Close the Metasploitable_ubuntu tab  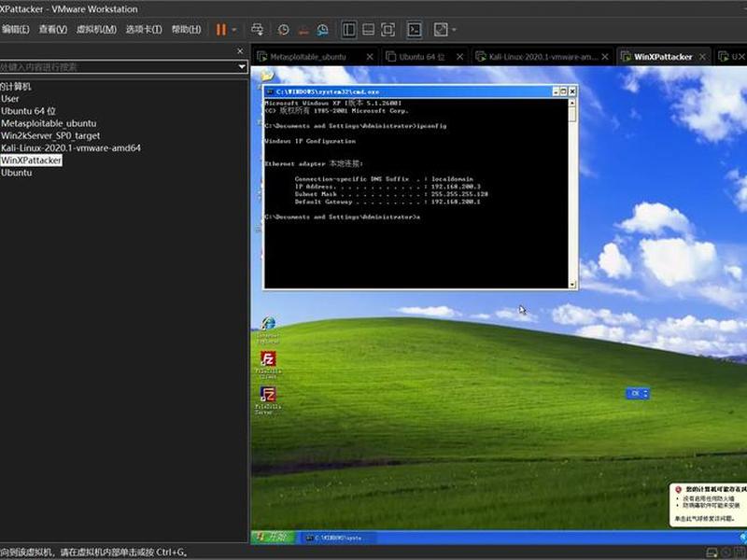coord(370,57)
